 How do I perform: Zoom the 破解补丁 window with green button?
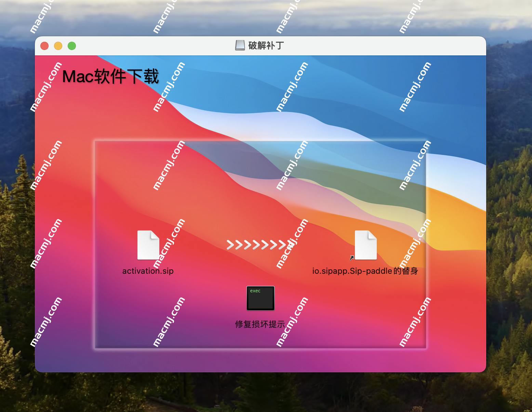coord(72,46)
